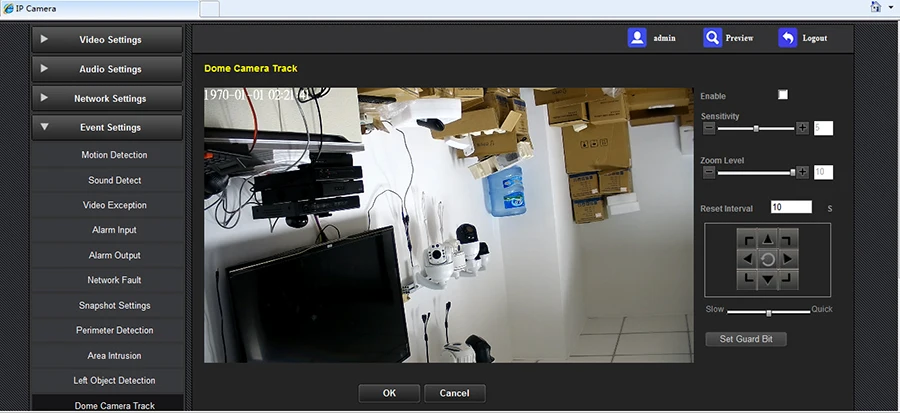Viewport: 900px width, 413px height.
Task: Click Set Guard Bit button
Action: (x=746, y=339)
